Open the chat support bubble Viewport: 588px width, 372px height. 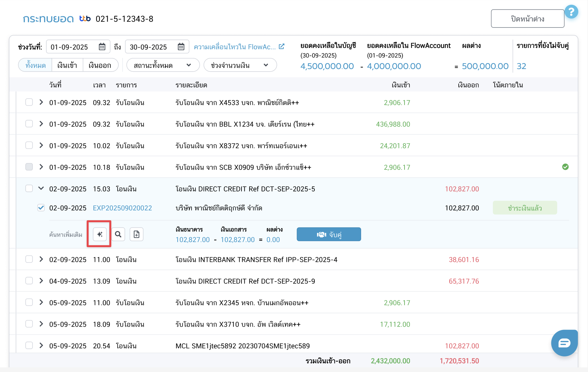[x=564, y=343]
